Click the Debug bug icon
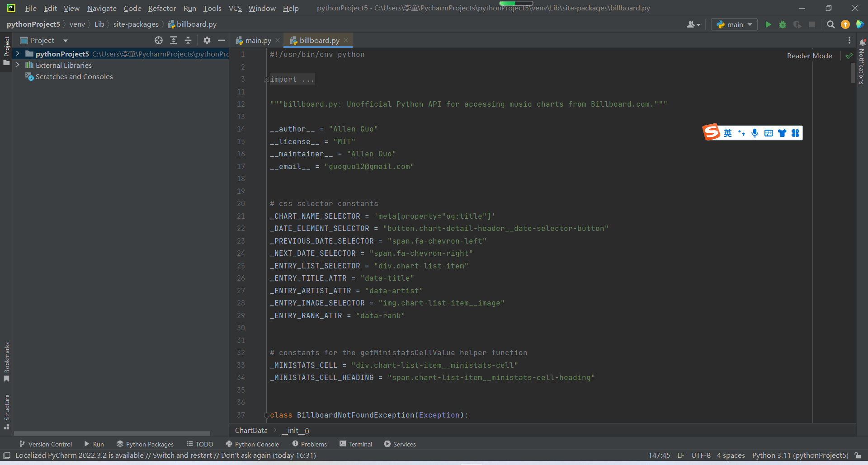 click(x=783, y=24)
